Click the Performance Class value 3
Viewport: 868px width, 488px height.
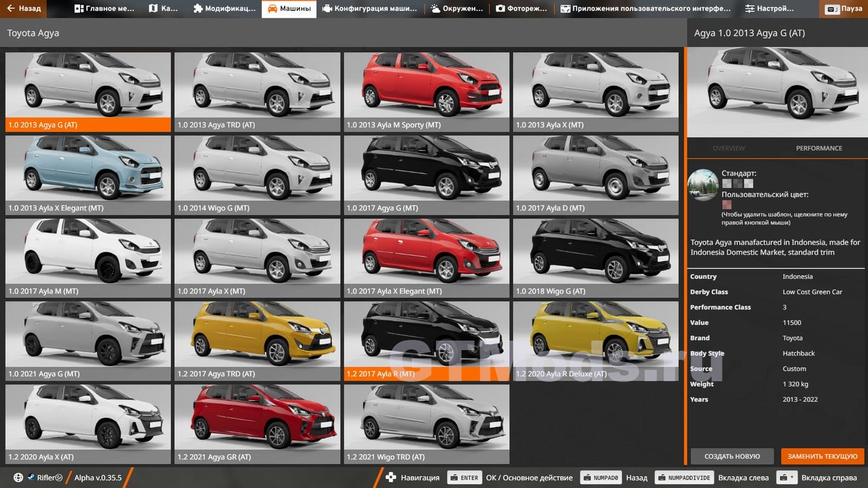point(784,307)
